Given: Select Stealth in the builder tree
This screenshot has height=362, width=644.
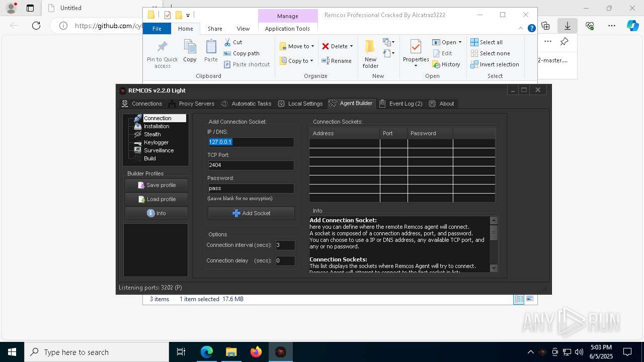Looking at the screenshot, I should point(152,134).
